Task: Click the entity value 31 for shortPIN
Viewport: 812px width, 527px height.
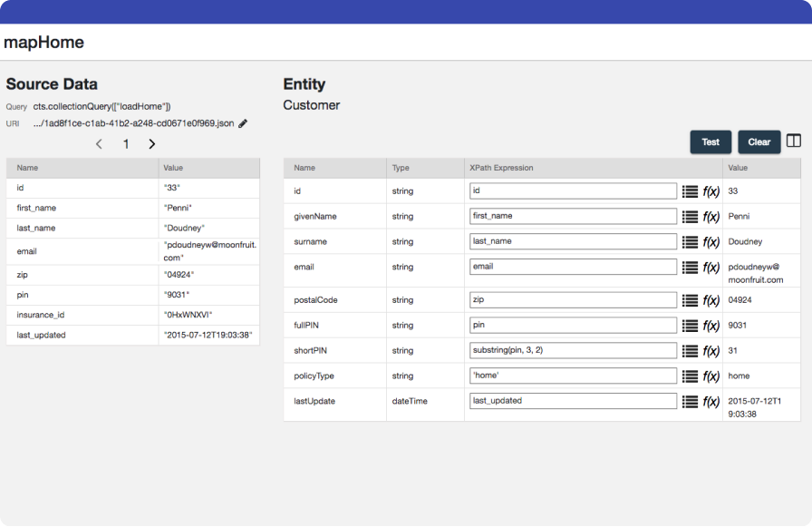Action: pos(732,351)
